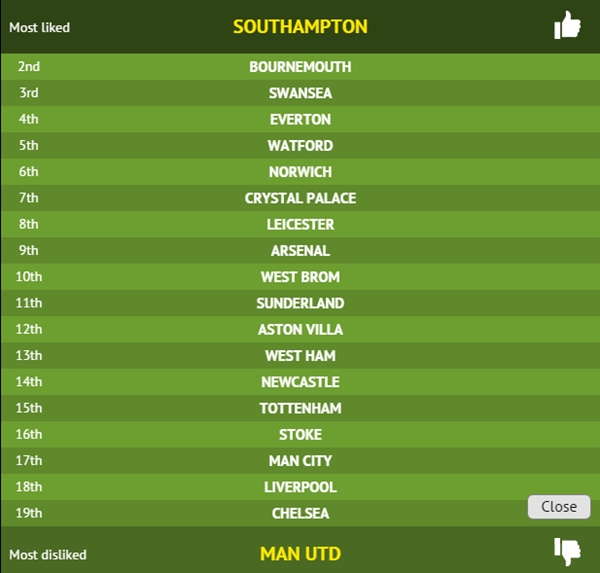600x573 pixels.
Task: Select Southampton, the most liked team
Action: (300, 27)
